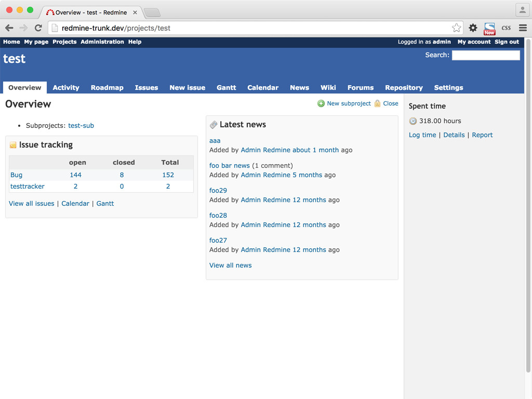This screenshot has width=532, height=399.
Task: Click Log time link in sidebar
Action: (422, 135)
